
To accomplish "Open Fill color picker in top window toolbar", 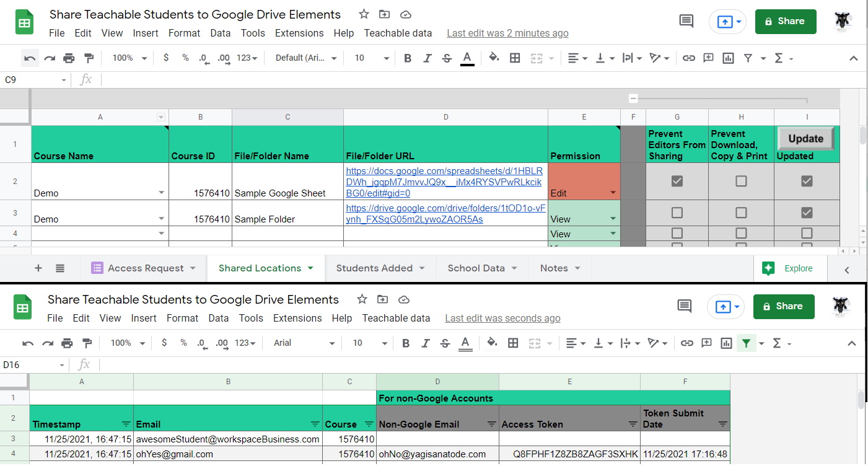I will pos(494,58).
